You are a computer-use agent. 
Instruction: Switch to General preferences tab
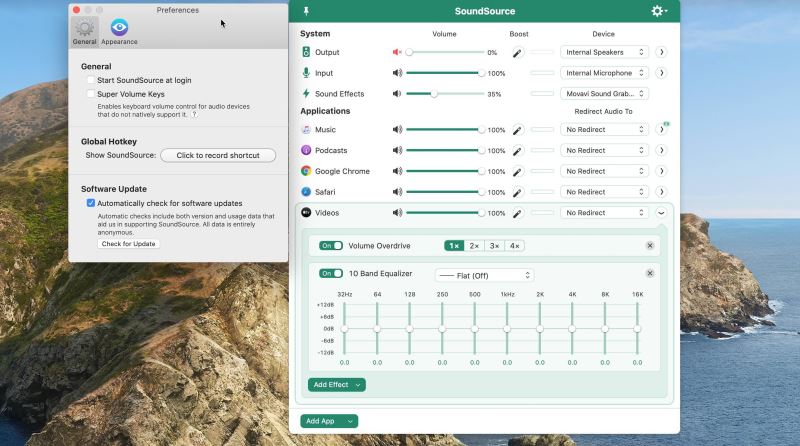coord(85,32)
